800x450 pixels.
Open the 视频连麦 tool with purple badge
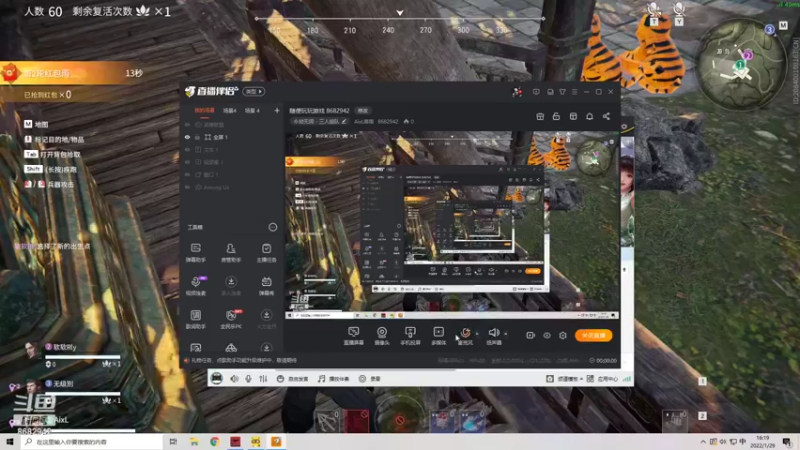click(x=195, y=286)
